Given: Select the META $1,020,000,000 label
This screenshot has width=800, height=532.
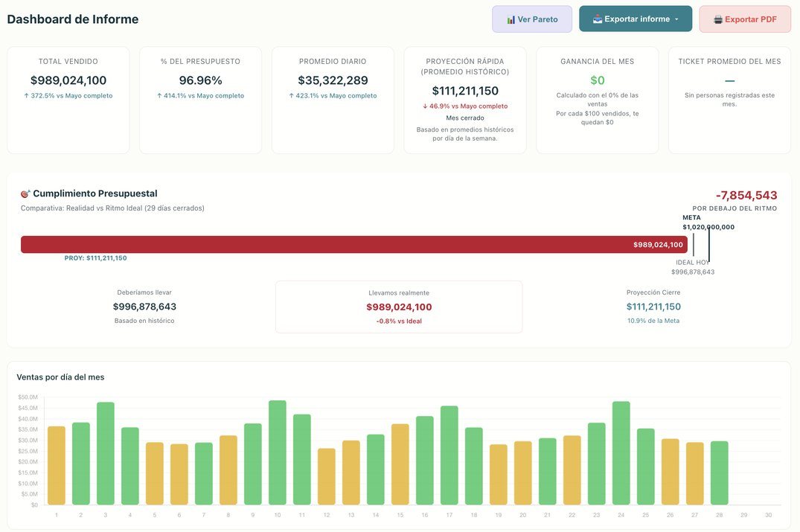Looking at the screenshot, I should pos(708,222).
